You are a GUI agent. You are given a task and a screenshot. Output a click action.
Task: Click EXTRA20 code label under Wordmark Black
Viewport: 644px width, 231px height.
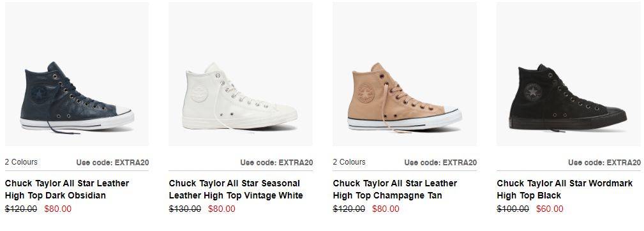(604, 163)
